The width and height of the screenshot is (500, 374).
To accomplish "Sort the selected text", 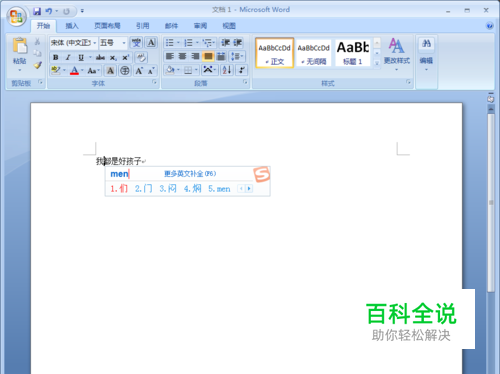I will click(x=227, y=70).
